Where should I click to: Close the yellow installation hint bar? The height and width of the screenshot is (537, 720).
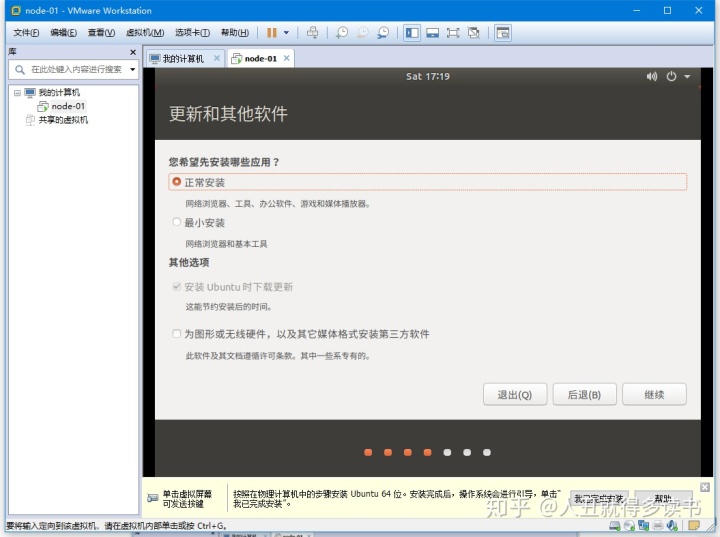pyautogui.click(x=705, y=487)
